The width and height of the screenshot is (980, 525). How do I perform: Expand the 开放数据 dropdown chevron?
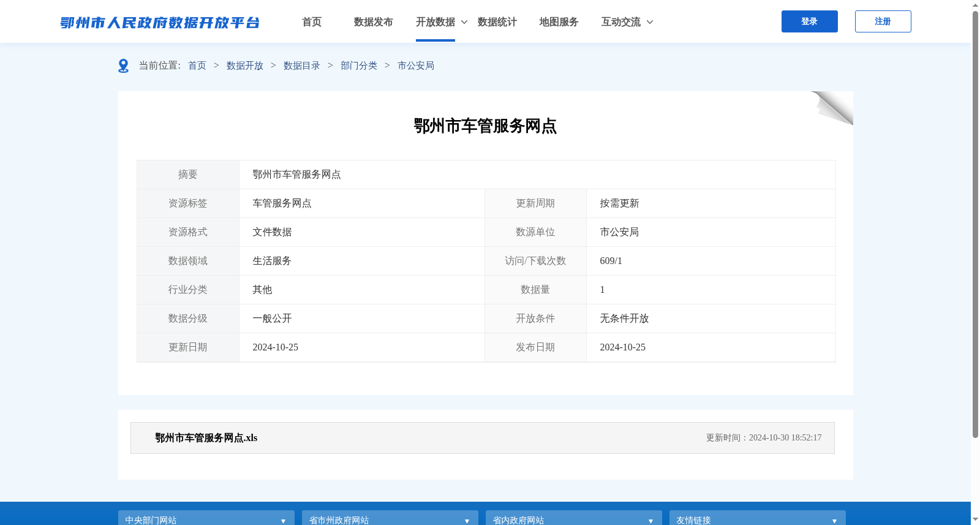point(464,22)
